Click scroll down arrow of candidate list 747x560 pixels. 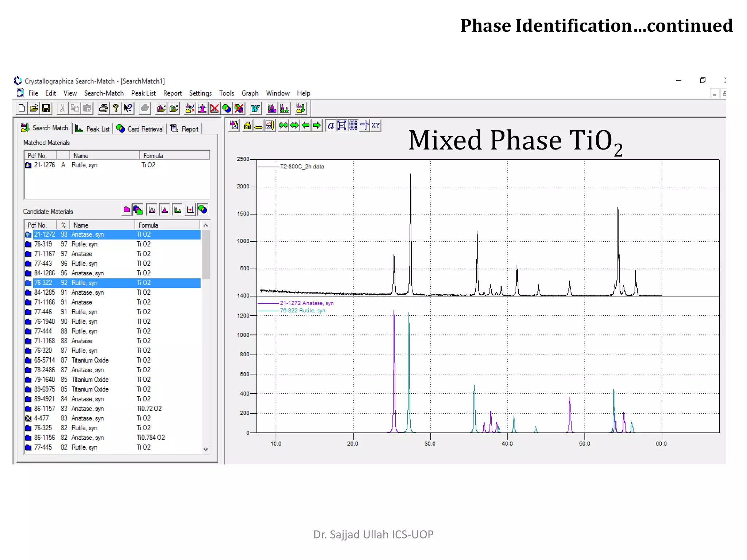(x=206, y=450)
